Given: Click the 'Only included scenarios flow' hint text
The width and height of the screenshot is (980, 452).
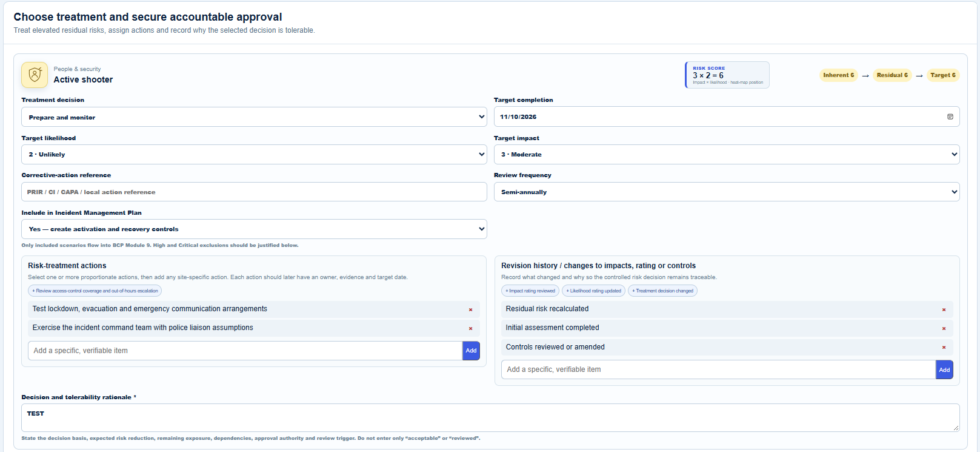Looking at the screenshot, I should 160,245.
